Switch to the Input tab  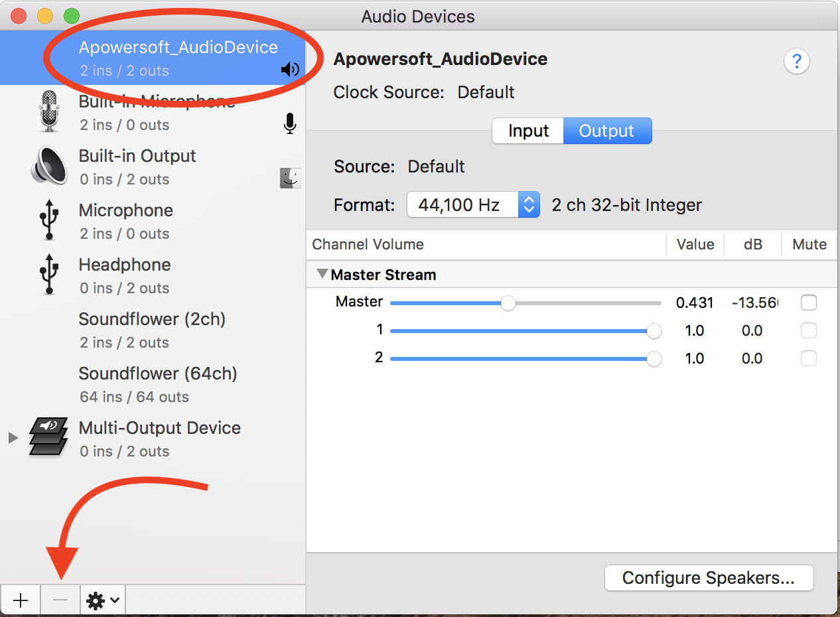coord(528,131)
